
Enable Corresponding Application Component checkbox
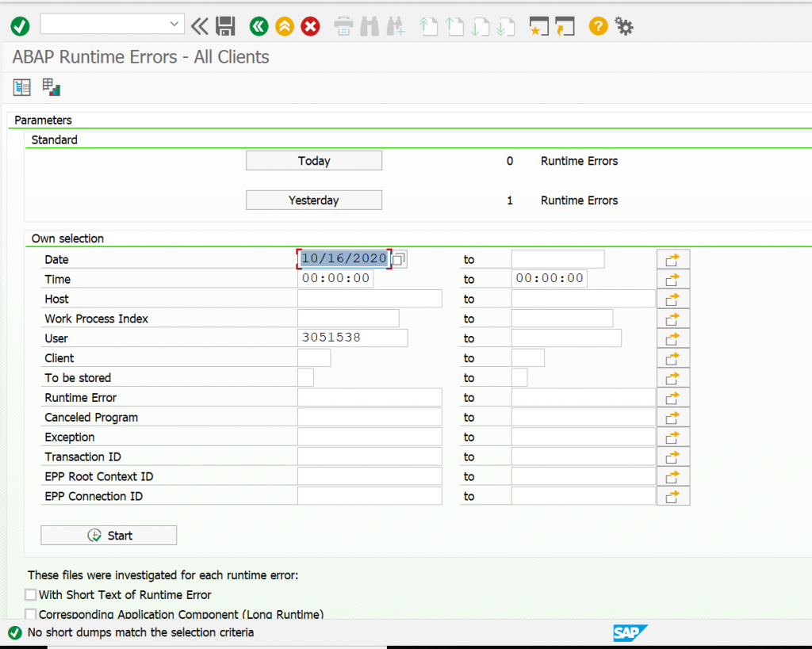(31, 614)
